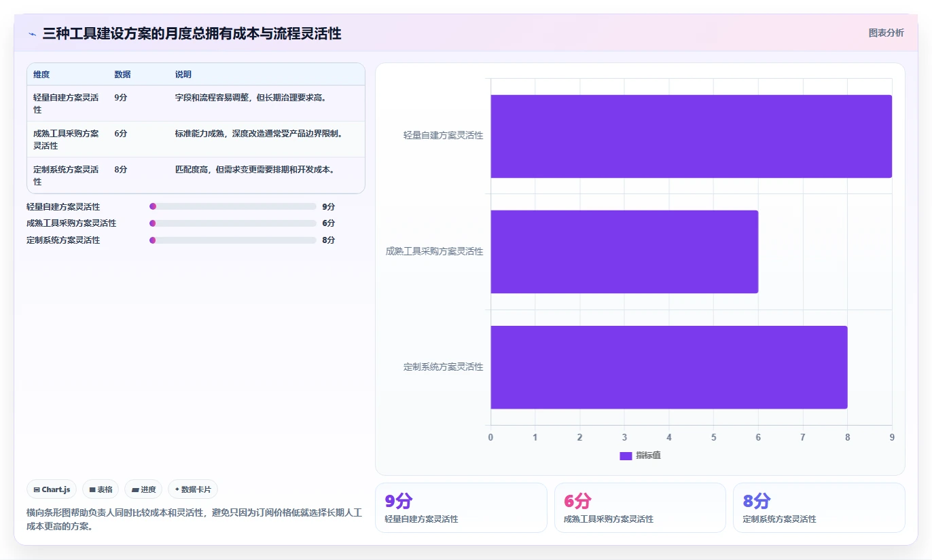Click the 指标值 legend text
The width and height of the screenshot is (932, 560).
point(648,455)
